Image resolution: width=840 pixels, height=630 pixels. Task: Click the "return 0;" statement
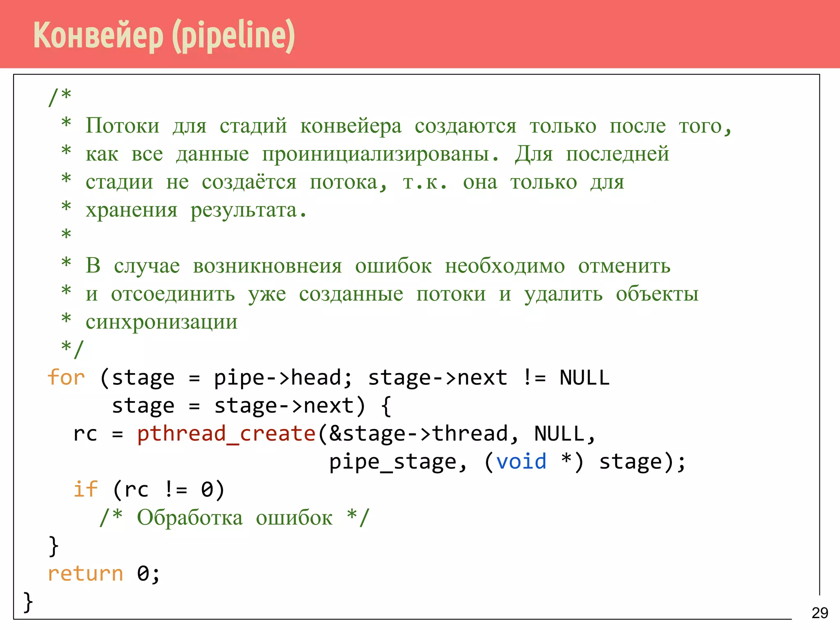[x=104, y=573]
